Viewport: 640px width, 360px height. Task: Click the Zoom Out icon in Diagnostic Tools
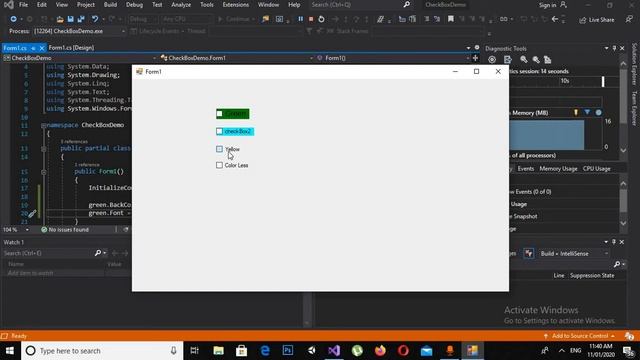536,60
